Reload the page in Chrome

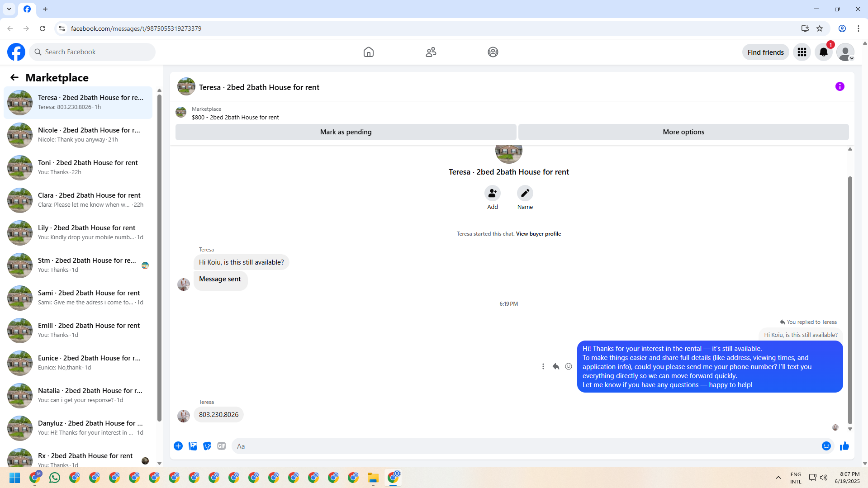43,28
